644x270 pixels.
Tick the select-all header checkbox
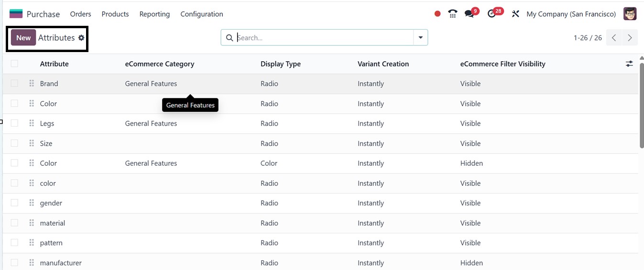(14, 64)
